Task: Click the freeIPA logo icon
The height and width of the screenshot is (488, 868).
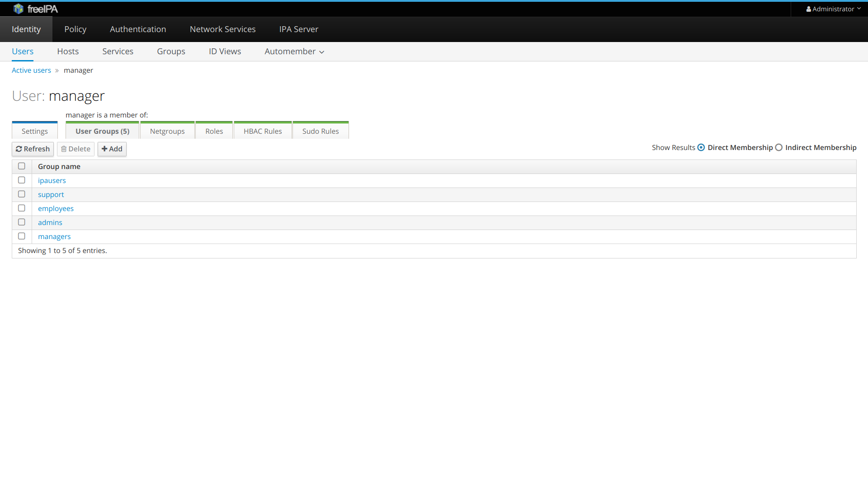Action: 18,9
